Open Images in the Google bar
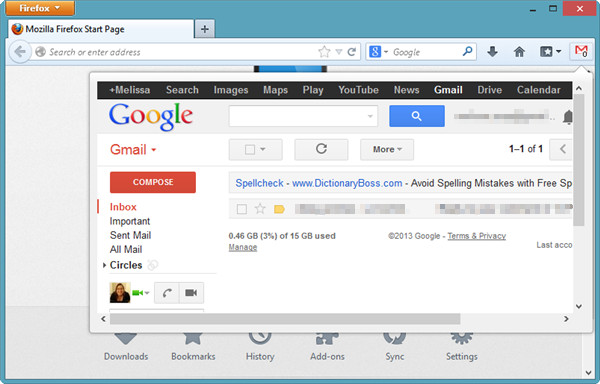Image resolution: width=600 pixels, height=384 pixels. click(231, 90)
